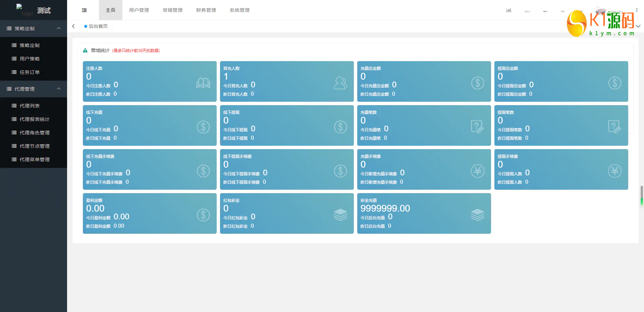Viewport: 644px width, 312px height.
Task: Click the list icon beside the 策略定制 submenu item
Action: pos(14,45)
